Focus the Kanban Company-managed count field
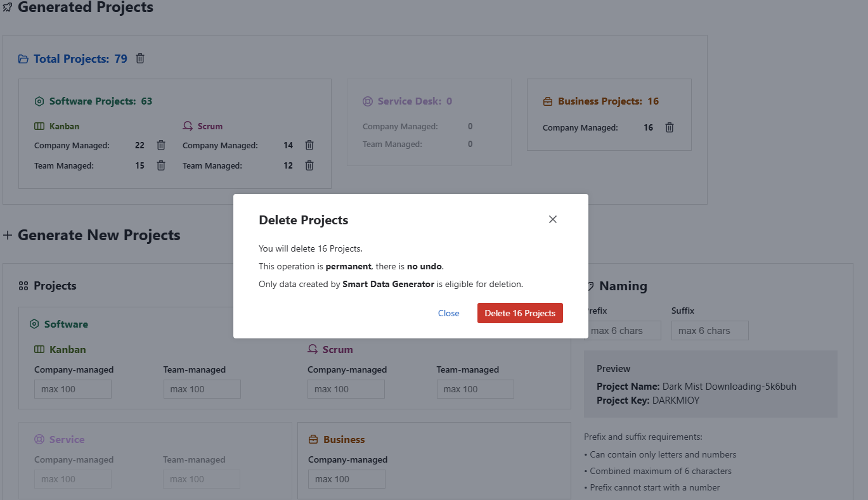 point(73,389)
